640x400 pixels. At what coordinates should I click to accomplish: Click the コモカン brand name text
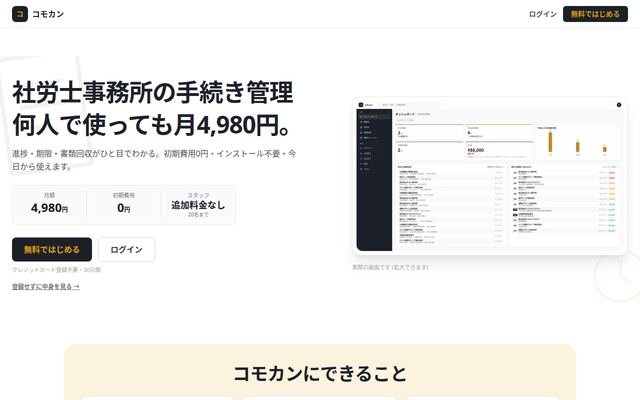48,14
